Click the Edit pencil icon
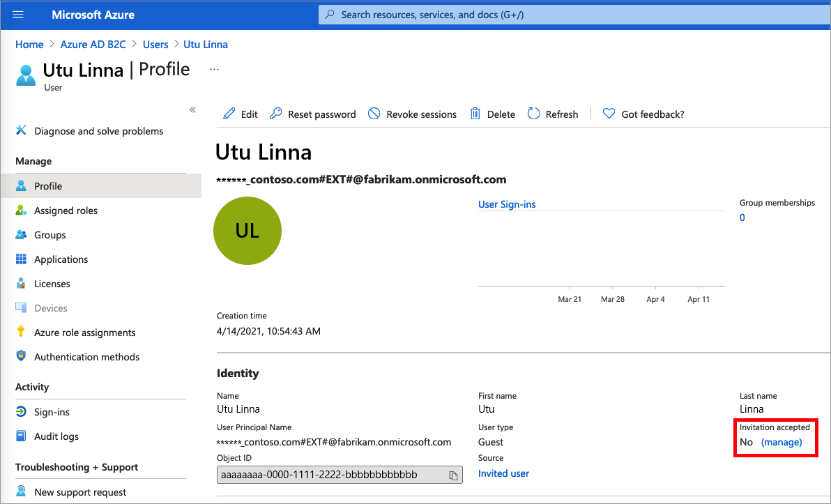The image size is (831, 504). (227, 114)
